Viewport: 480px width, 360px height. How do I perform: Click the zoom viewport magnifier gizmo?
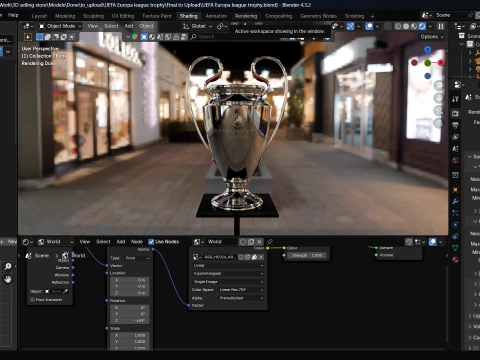[439, 86]
